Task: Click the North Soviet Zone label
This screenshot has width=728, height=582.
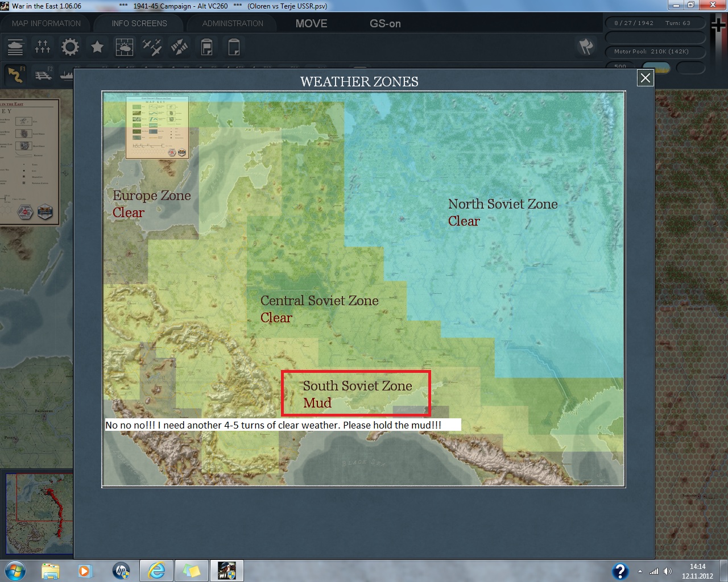Action: click(503, 204)
